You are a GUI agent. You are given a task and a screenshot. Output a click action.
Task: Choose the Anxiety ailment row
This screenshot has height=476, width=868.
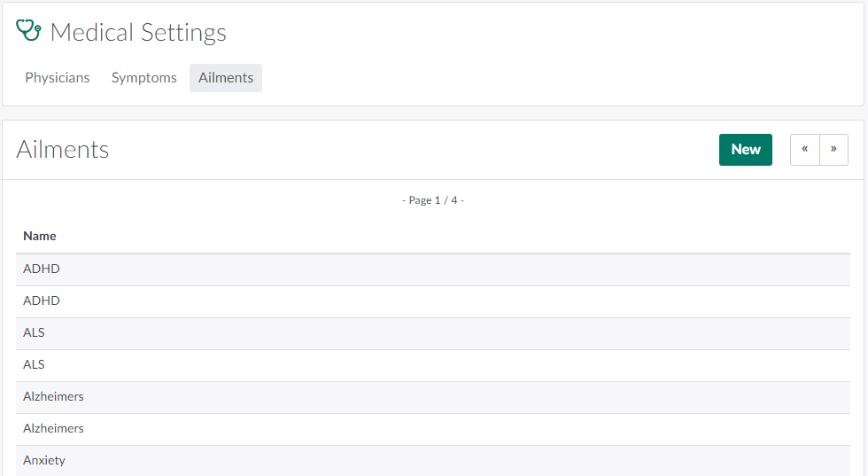click(x=44, y=460)
